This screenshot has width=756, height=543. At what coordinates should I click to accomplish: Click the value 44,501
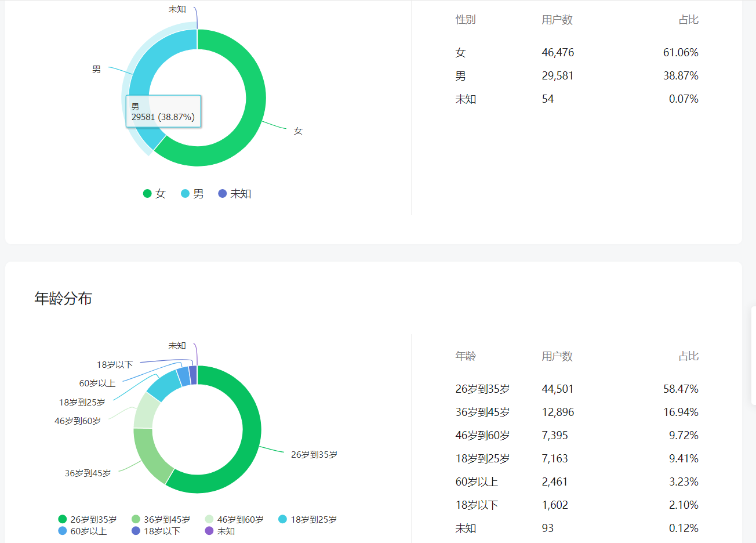coord(558,389)
